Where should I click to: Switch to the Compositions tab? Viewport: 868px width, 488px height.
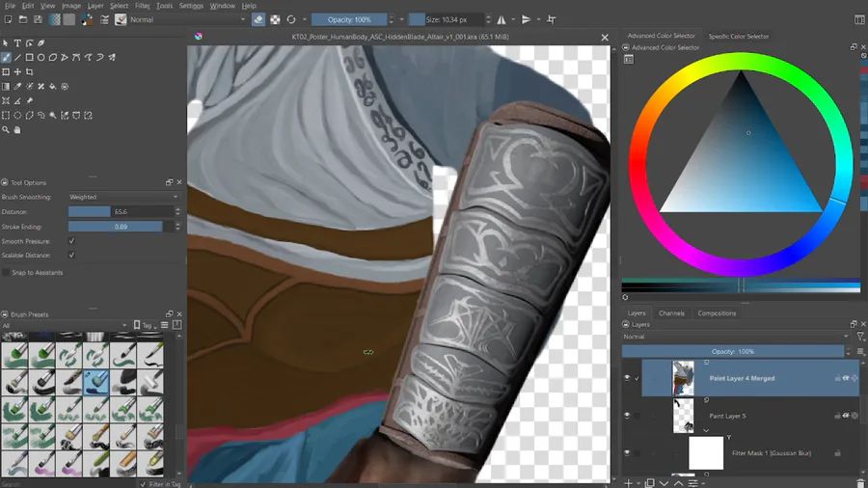[x=717, y=313]
